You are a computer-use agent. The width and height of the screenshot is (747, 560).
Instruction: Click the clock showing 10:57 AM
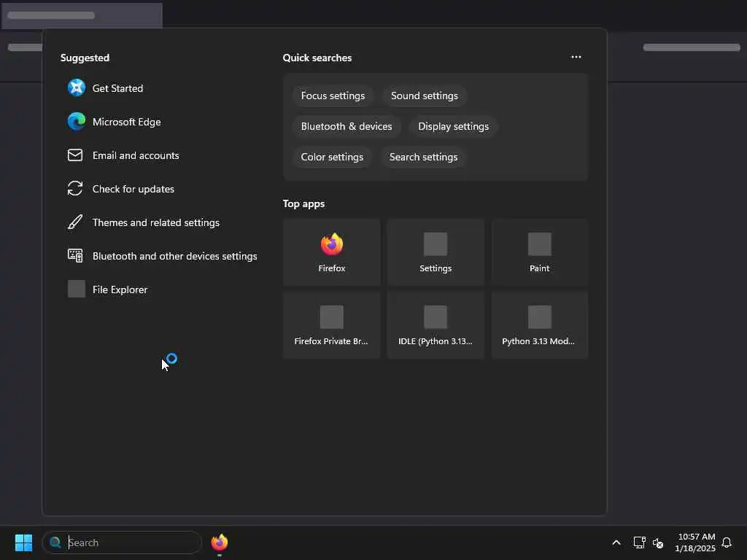tap(695, 542)
